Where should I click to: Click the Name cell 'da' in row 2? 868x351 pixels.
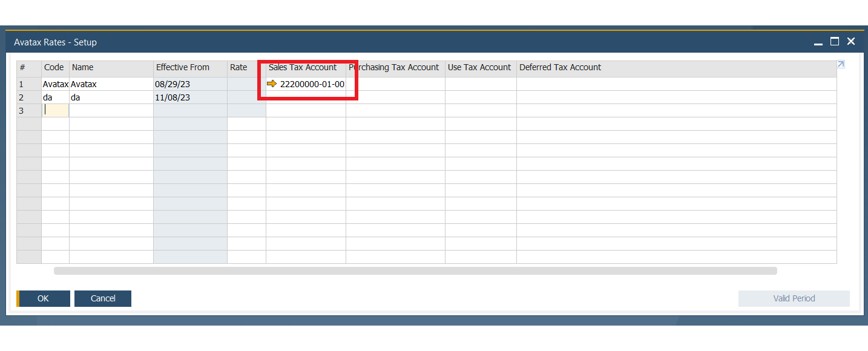[x=111, y=97]
